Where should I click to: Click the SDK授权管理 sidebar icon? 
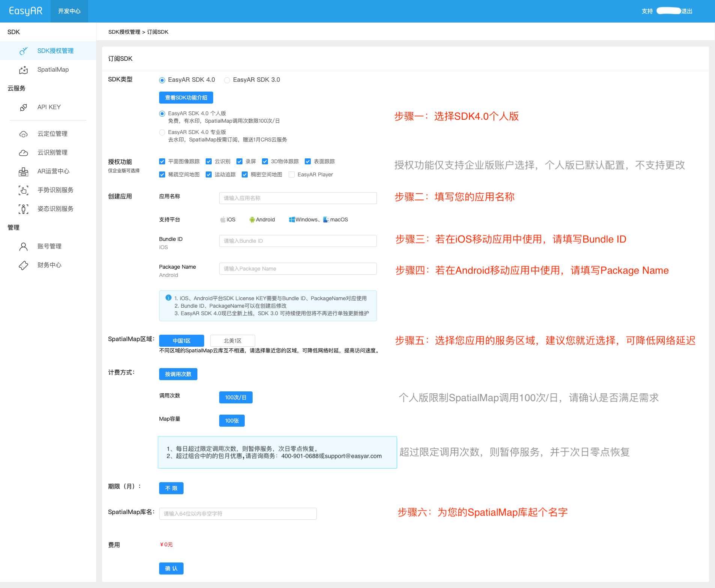click(x=23, y=51)
